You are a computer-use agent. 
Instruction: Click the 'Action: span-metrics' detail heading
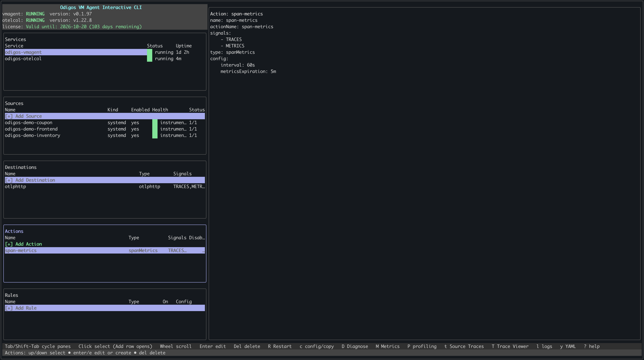coord(236,14)
